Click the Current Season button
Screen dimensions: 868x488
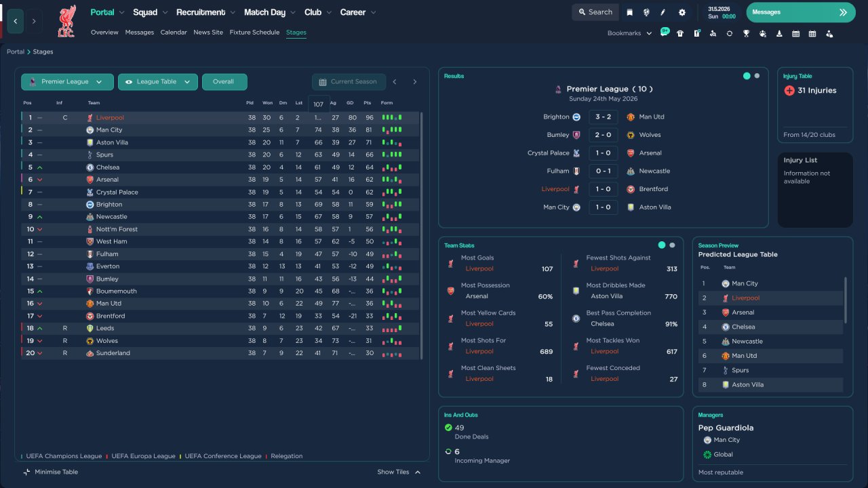pos(349,82)
